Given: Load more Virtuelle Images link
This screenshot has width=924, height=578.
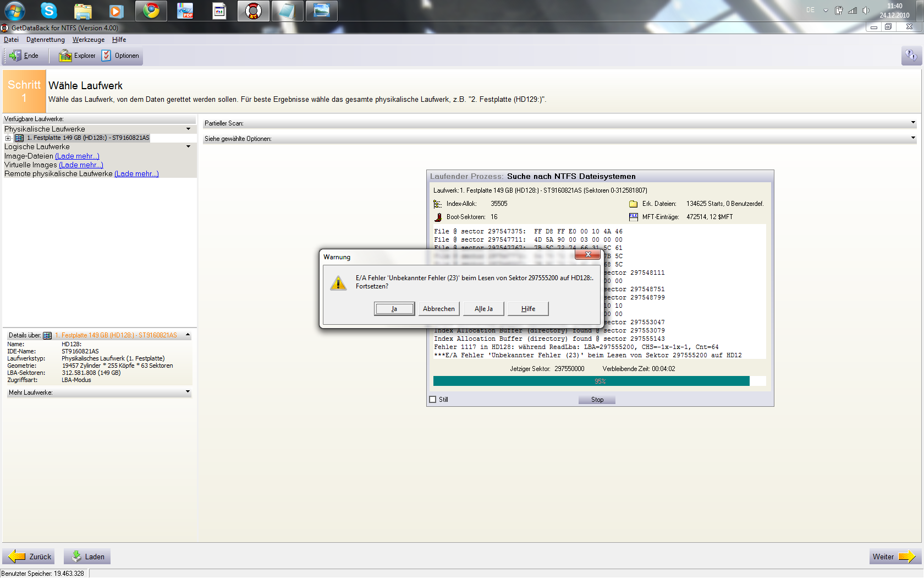Looking at the screenshot, I should click(81, 165).
